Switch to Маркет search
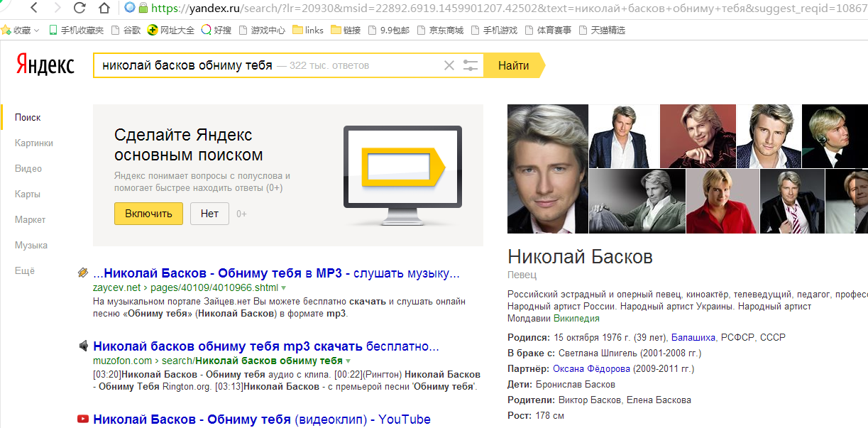The image size is (868, 428). [x=30, y=219]
